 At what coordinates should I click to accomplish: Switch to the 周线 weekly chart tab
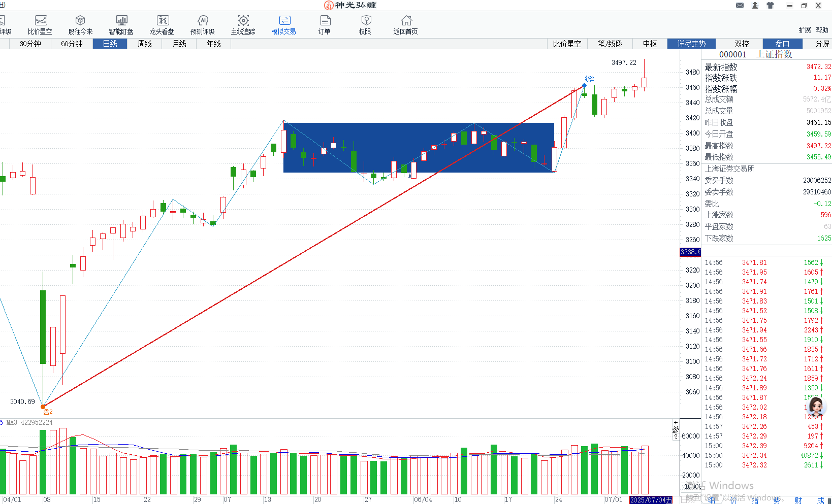145,44
